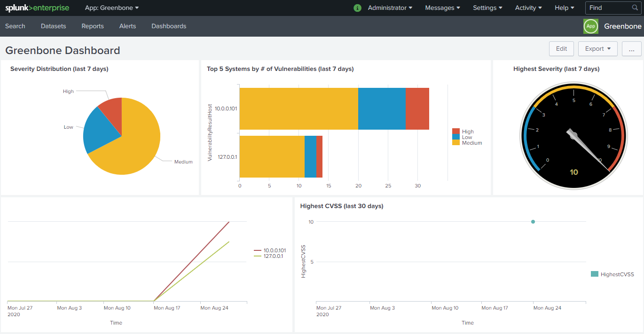Click the green Greenbone App icon

tap(591, 26)
